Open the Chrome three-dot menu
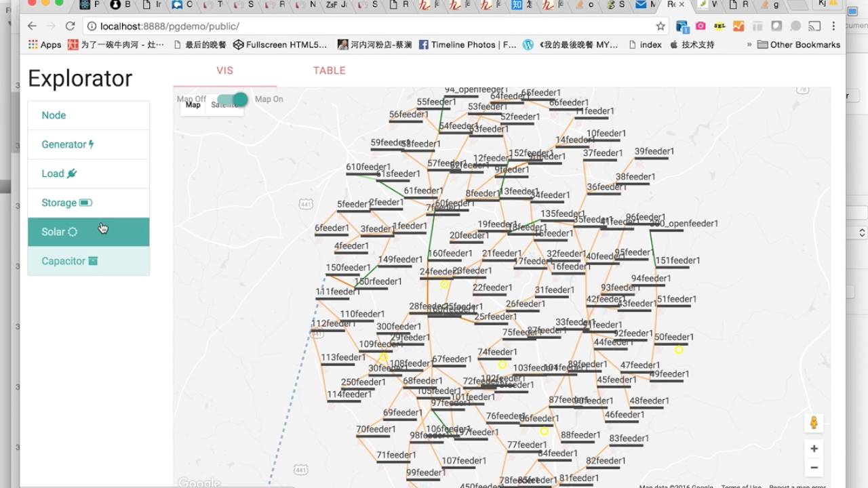 833,26
